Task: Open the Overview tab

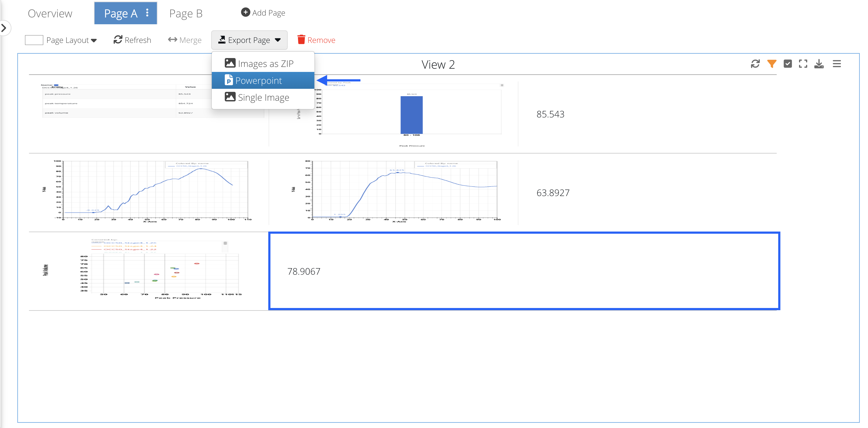Action: 50,13
